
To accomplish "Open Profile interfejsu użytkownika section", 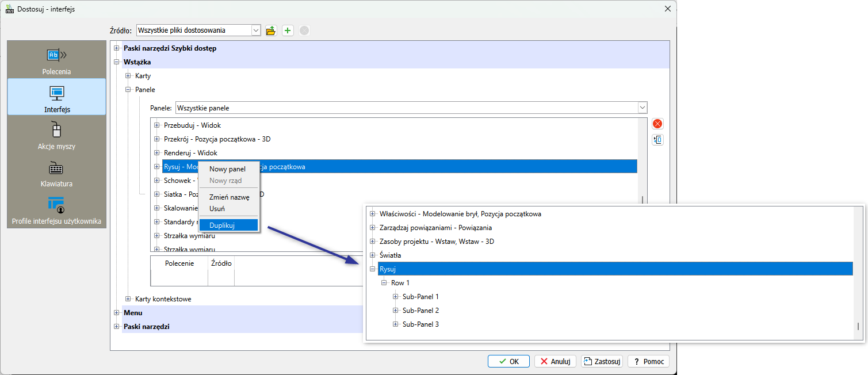I will point(56,209).
